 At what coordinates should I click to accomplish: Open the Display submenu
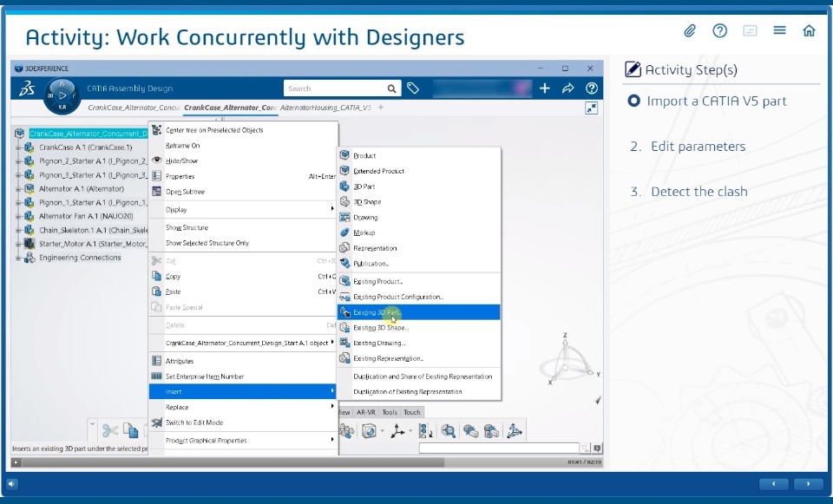(x=243, y=209)
